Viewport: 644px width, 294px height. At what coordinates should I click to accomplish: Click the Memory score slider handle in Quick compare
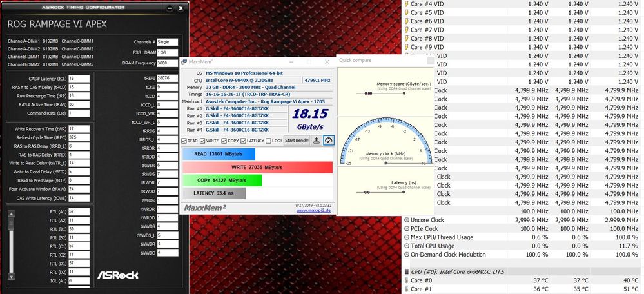tap(404, 93)
